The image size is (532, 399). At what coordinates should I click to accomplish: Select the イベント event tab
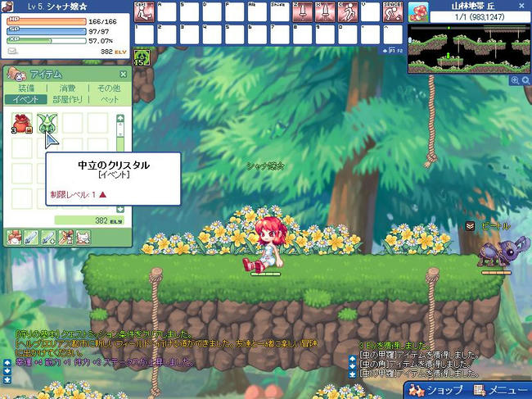[26, 99]
